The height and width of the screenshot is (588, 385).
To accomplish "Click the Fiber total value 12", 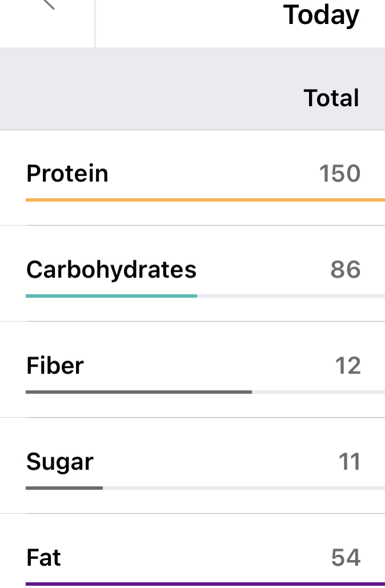I will click(348, 365).
